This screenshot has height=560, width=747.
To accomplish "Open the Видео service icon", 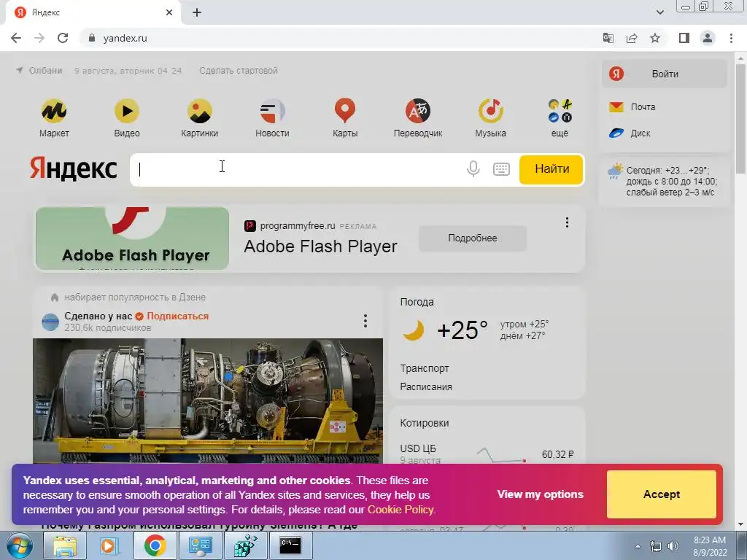I will pos(127,112).
